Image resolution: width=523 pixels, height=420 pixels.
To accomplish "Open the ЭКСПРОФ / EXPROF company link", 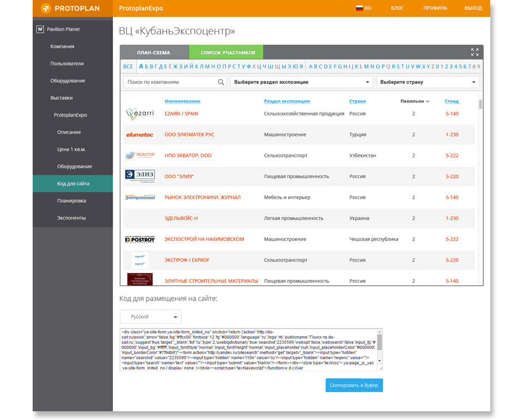I will coord(187,260).
